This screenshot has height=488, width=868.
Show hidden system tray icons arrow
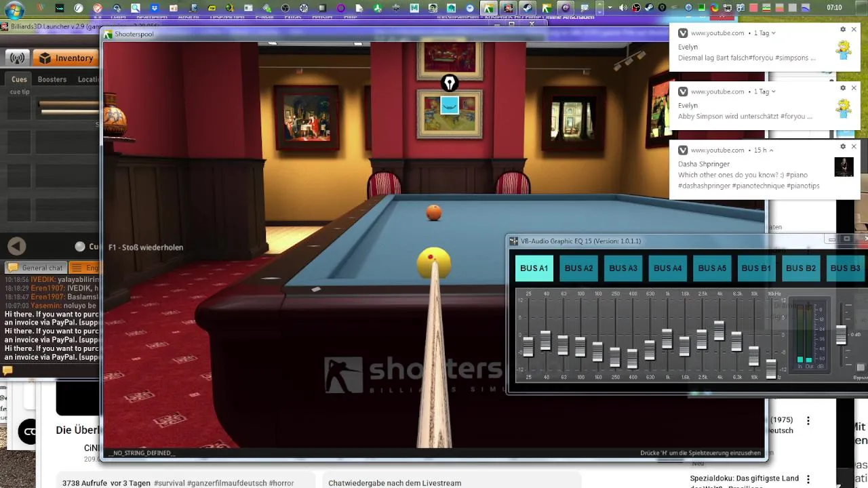[610, 8]
